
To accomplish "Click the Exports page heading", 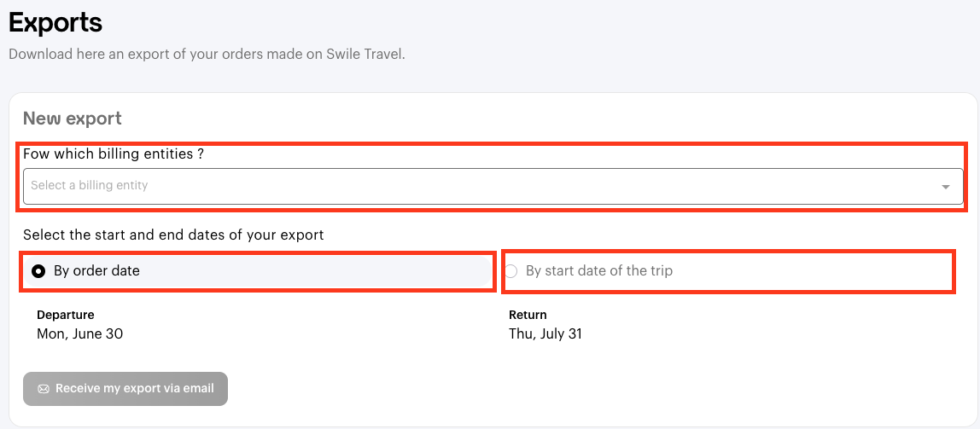I will pyautogui.click(x=55, y=22).
